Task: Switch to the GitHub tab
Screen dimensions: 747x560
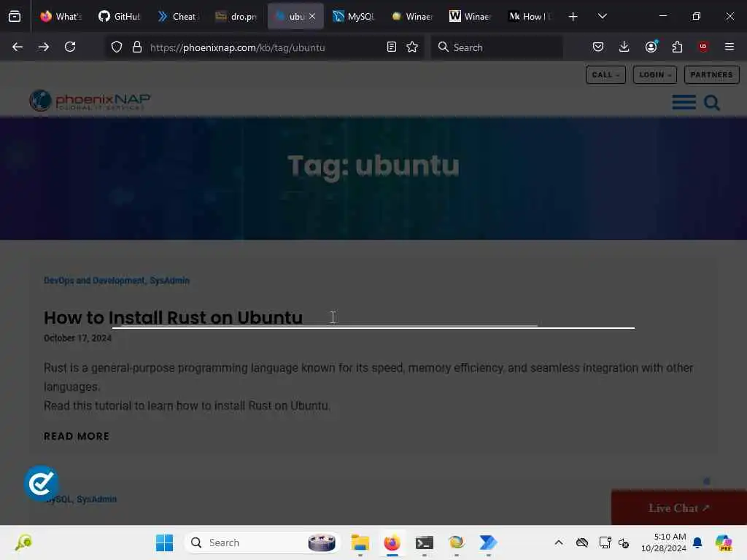Action: pos(119,17)
